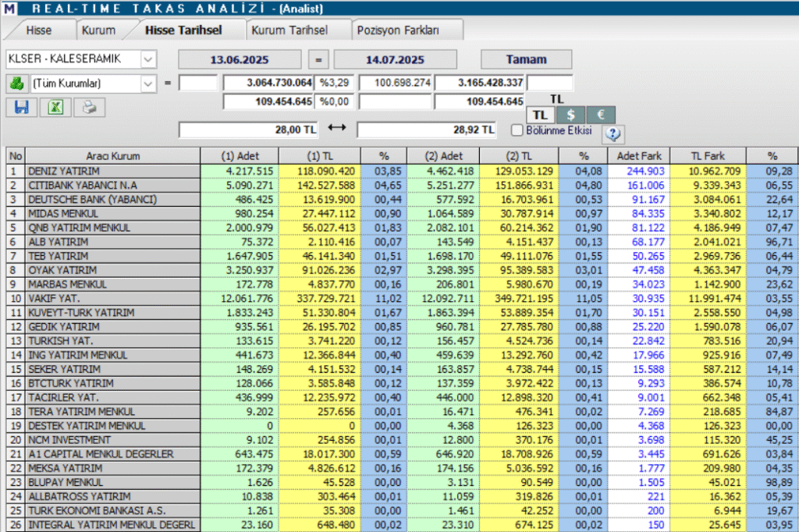The height and width of the screenshot is (532, 799).
Task: Switch currency display to dollars
Action: 570,114
